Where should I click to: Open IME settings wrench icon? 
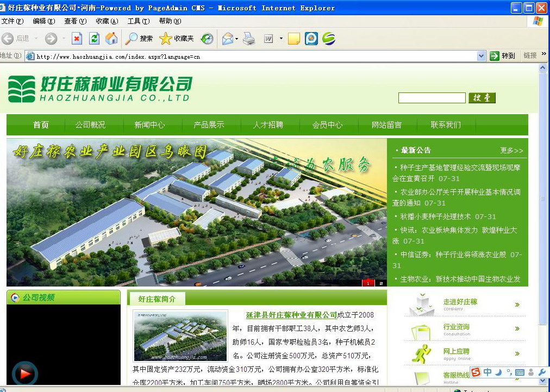click(542, 372)
